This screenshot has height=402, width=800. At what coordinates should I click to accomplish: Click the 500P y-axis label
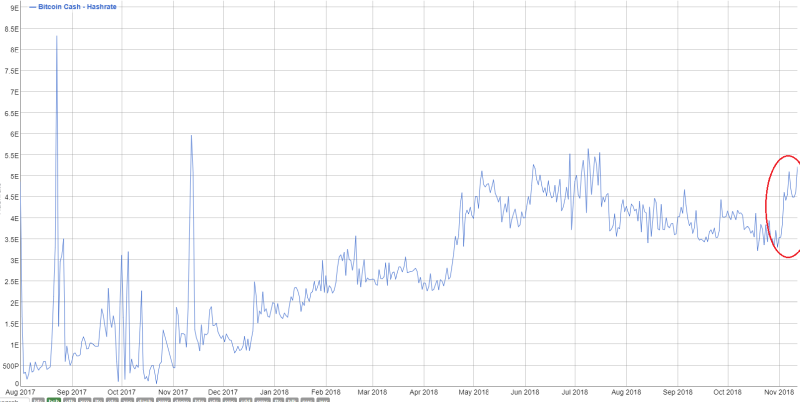[11, 364]
